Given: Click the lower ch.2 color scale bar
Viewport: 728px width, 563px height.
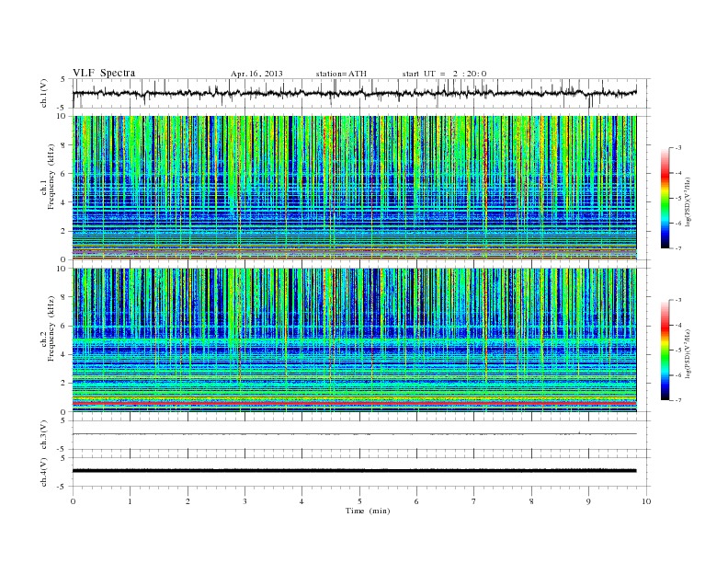Looking at the screenshot, I should (665, 350).
